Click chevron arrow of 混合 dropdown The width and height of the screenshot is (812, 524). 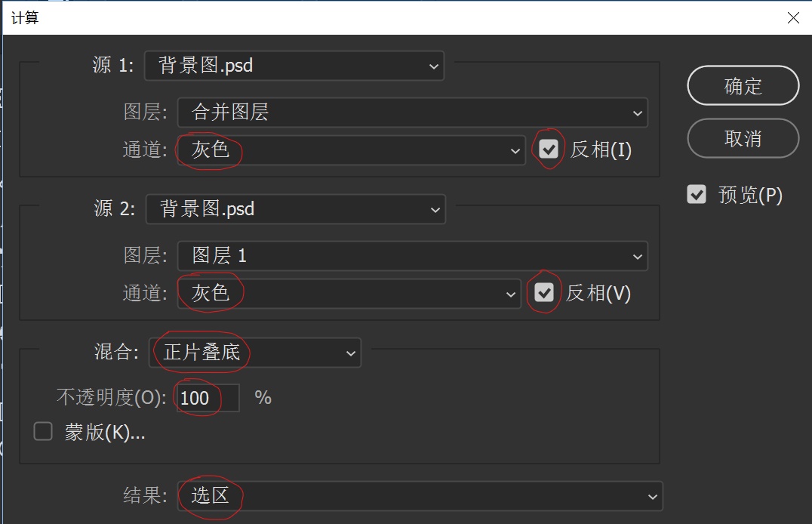click(x=351, y=353)
